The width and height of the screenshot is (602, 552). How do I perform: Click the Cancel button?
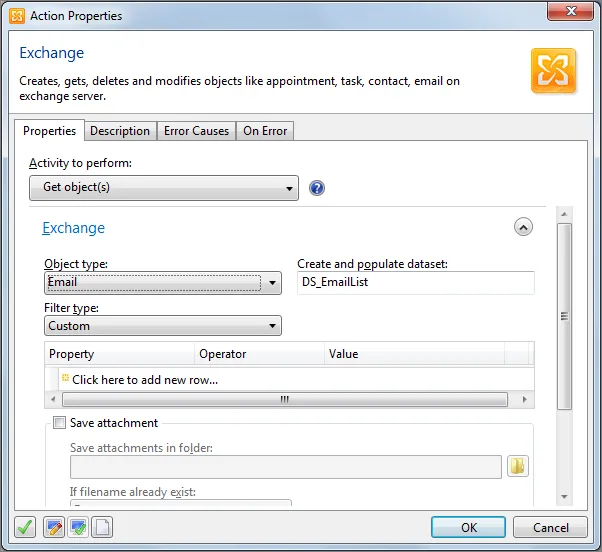(x=550, y=527)
